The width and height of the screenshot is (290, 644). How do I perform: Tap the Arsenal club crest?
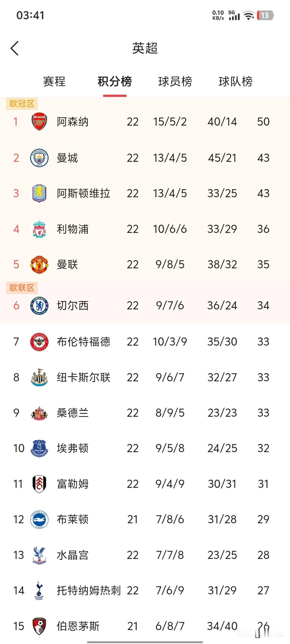[39, 122]
